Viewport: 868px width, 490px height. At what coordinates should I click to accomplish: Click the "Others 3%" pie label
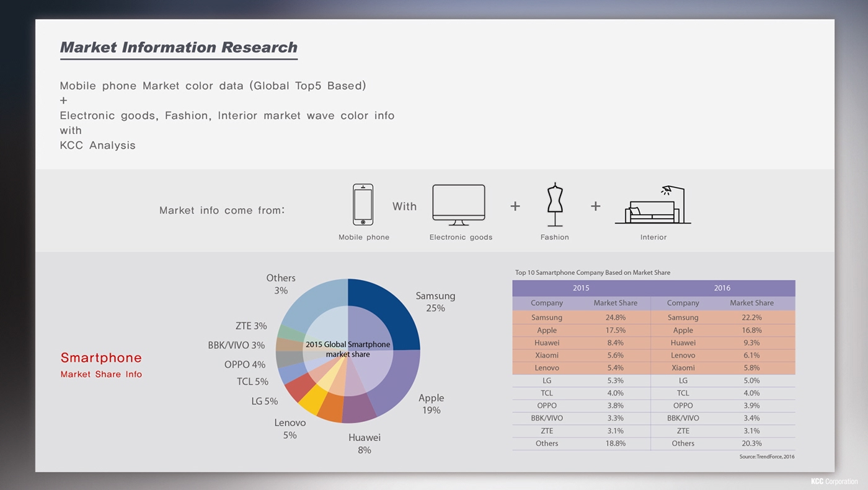pyautogui.click(x=281, y=284)
